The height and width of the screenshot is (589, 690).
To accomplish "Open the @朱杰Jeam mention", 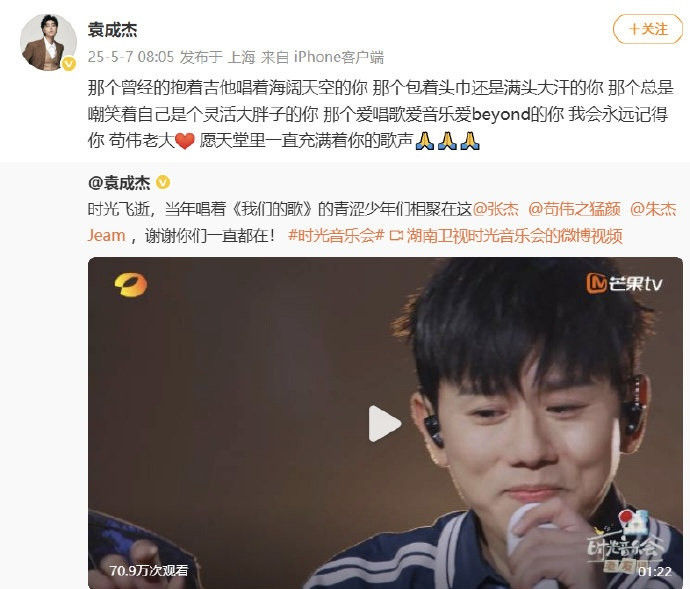I will pyautogui.click(x=653, y=209).
